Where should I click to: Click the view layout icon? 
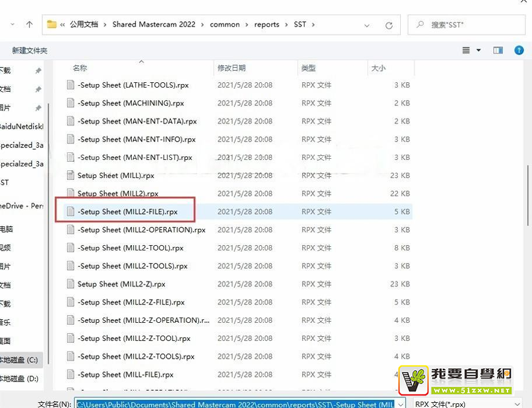coord(466,50)
